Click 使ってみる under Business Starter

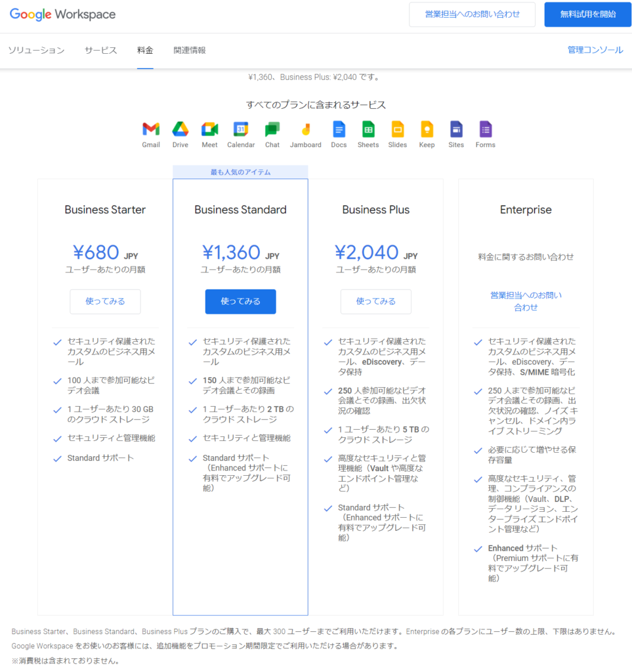click(x=105, y=301)
